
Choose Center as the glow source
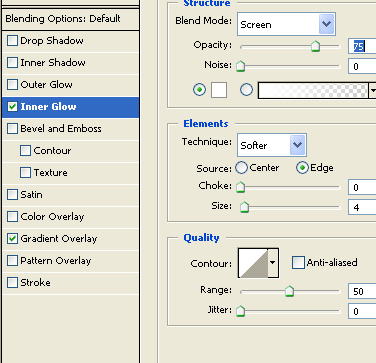(241, 168)
